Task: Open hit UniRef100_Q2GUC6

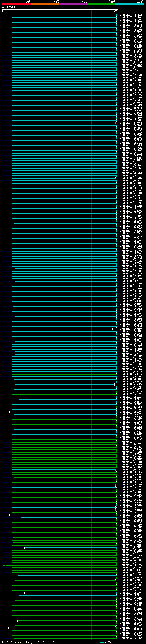Action: click(131, 422)
